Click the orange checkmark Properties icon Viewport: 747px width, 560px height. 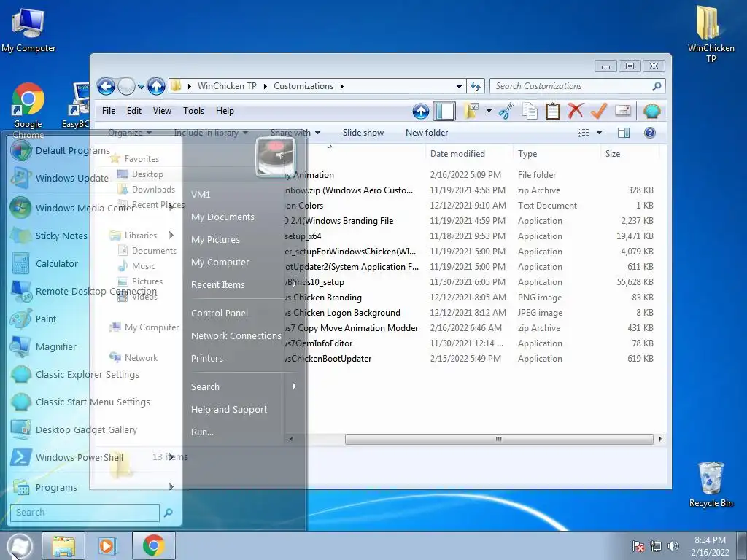pyautogui.click(x=599, y=111)
